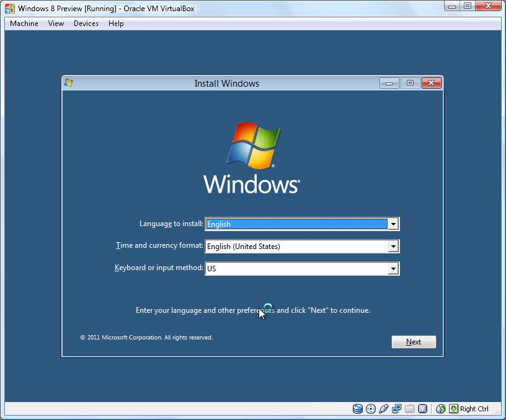
Task: Expand the Language to install dropdown arrow
Action: point(393,224)
